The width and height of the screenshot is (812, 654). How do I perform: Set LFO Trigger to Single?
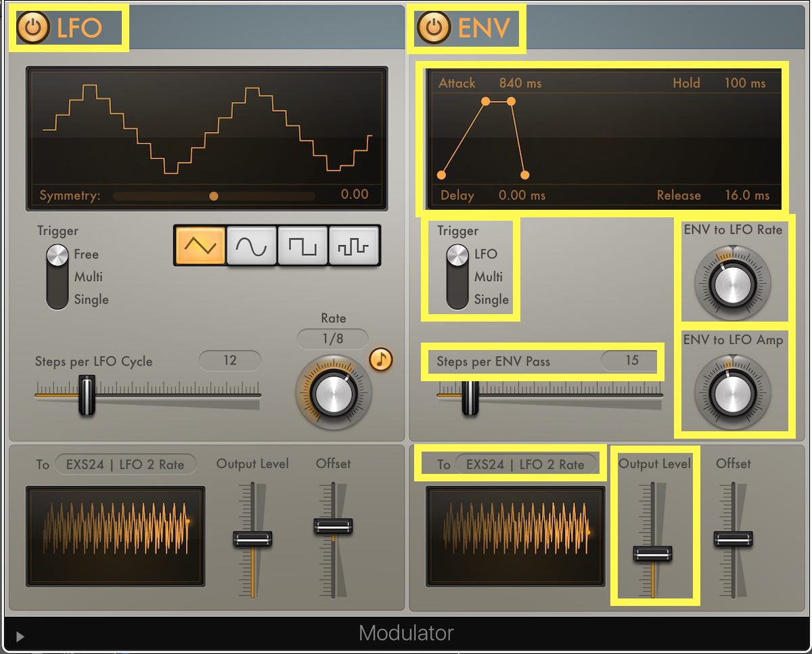(x=91, y=299)
